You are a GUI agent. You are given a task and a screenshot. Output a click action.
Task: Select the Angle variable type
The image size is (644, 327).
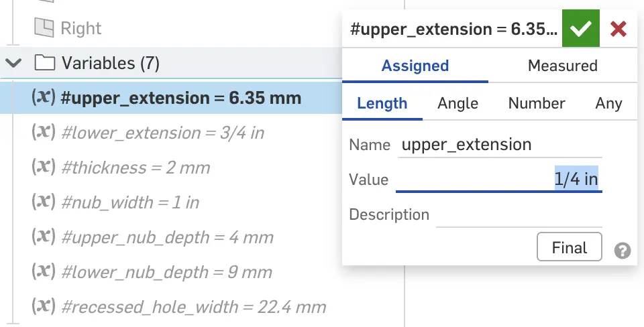click(x=458, y=103)
